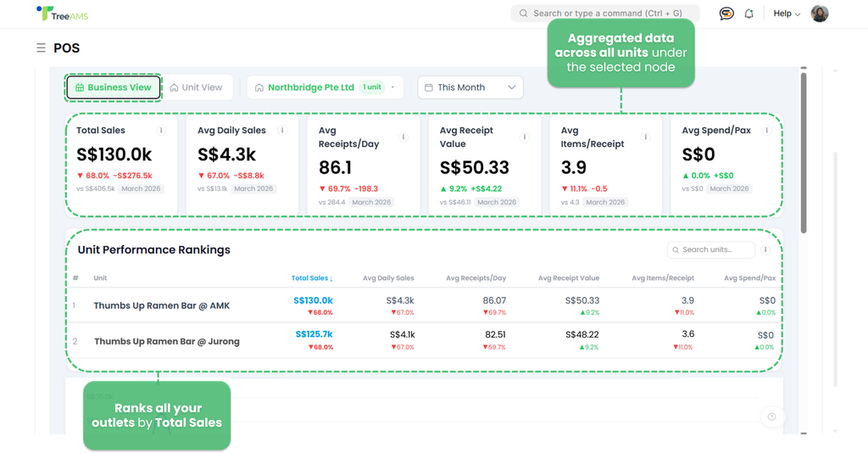Click the Total Sales info icon
The height and width of the screenshot is (453, 868).
click(x=161, y=131)
